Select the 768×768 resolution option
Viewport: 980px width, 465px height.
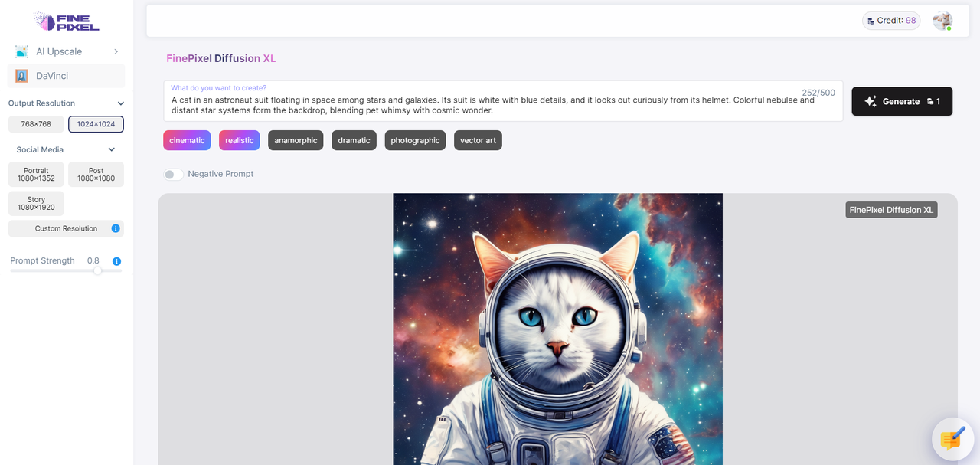click(36, 124)
